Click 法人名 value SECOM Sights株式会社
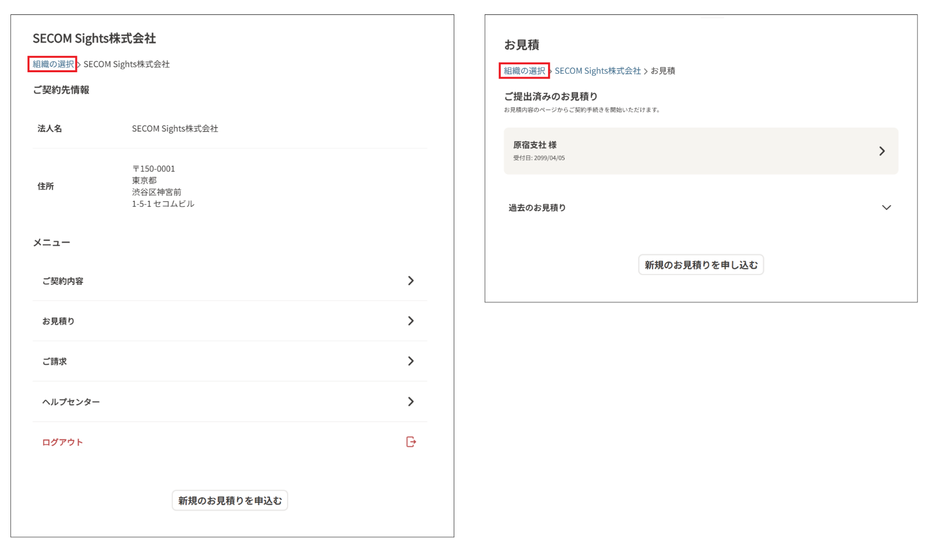Screen dimensions: 935x560 tap(175, 129)
